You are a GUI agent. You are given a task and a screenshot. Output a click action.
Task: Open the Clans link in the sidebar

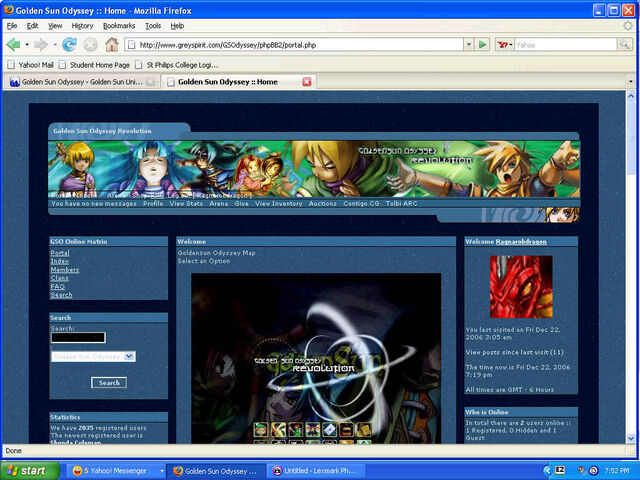point(59,278)
